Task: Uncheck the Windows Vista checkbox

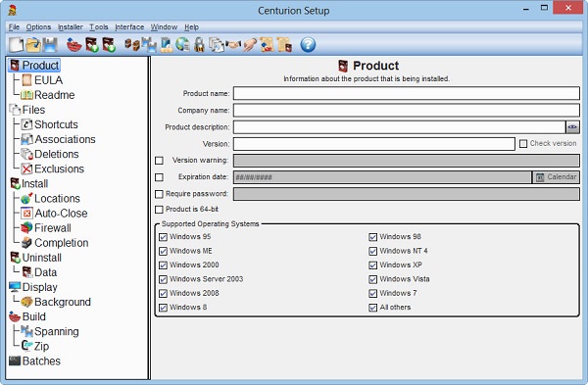Action: 372,279
